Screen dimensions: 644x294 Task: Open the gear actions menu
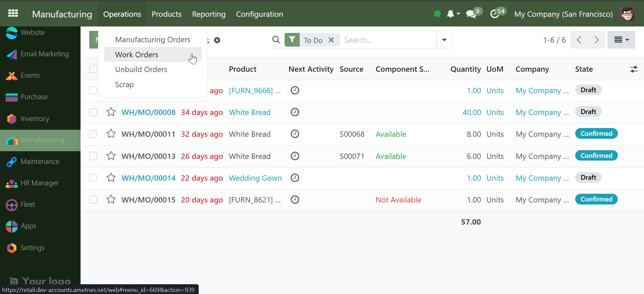[x=217, y=40]
